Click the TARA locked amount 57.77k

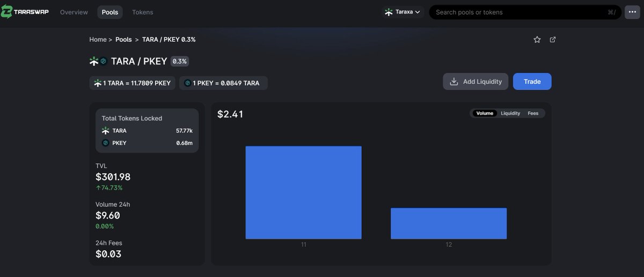(x=184, y=130)
